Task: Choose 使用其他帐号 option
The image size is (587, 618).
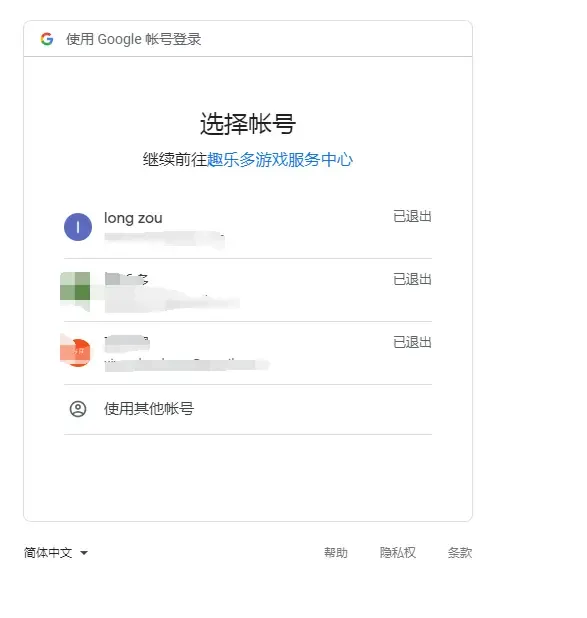Action: (248, 409)
